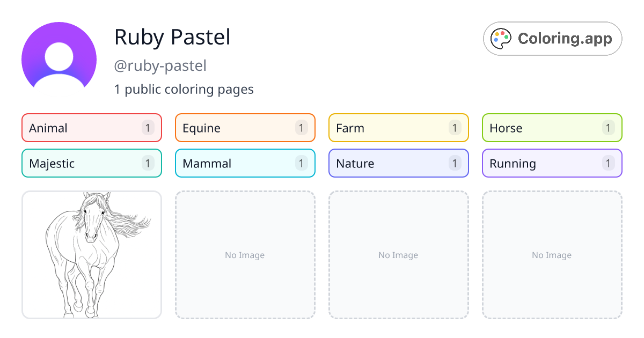Click the Ruby Pastel profile name

pos(172,37)
